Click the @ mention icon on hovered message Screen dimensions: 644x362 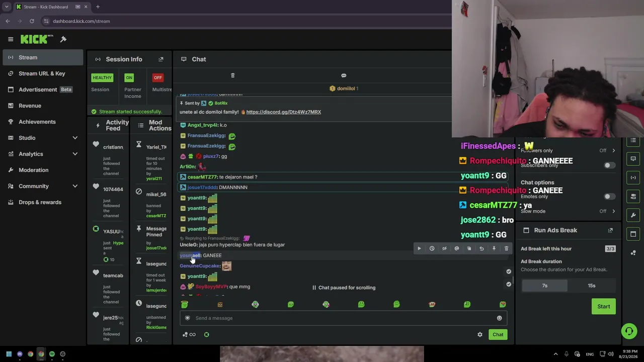(x=457, y=248)
